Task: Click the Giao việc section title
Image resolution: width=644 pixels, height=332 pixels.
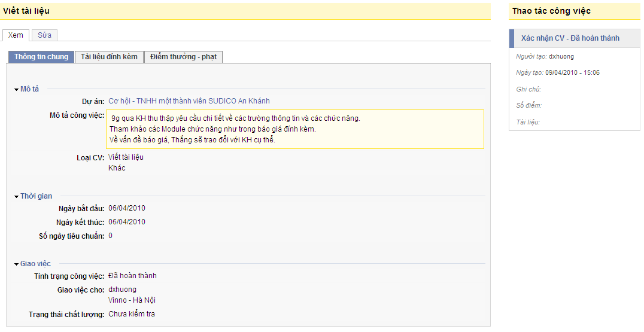Action: click(x=35, y=264)
